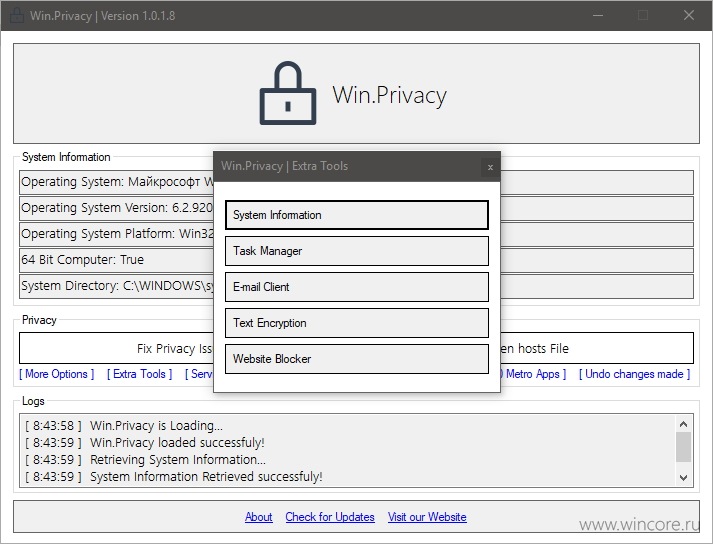
Task: Select the Operating System Version field
Action: [x=116, y=208]
